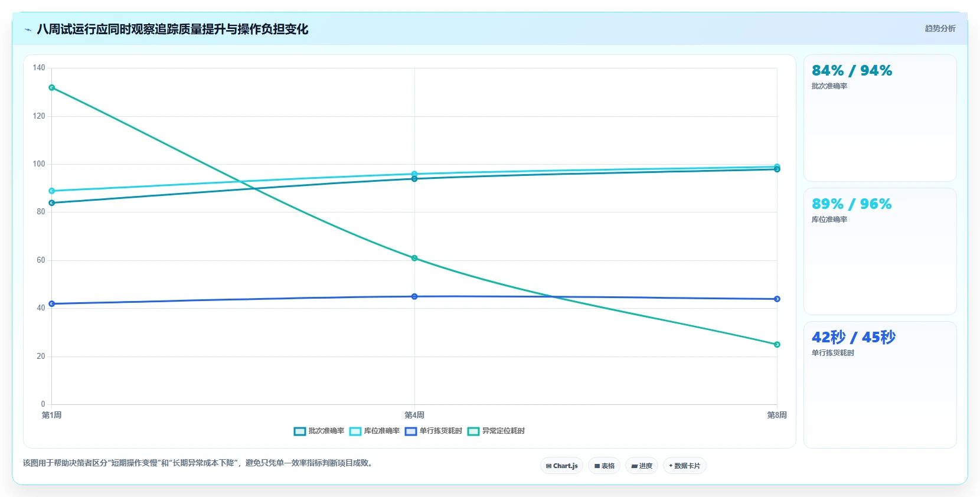Click the 批次准确率 data point at 第4周
980x497 pixels.
point(414,179)
